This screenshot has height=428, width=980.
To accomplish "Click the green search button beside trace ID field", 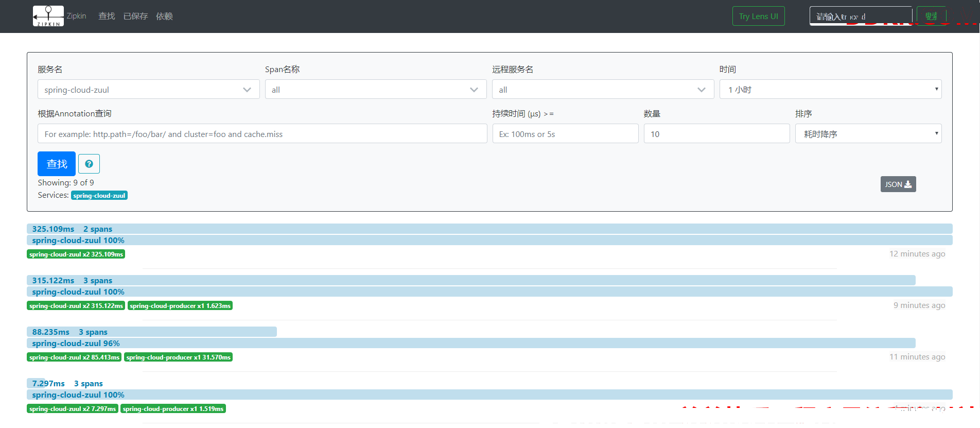I will [x=931, y=16].
